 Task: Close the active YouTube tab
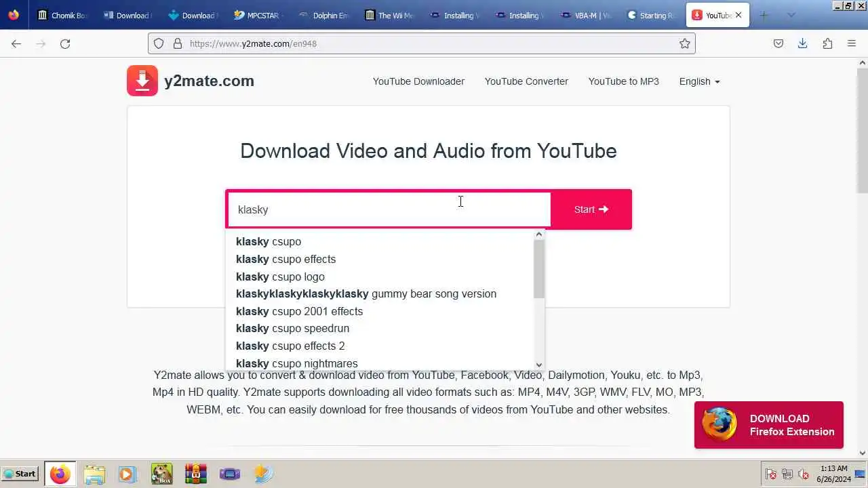[x=738, y=15]
